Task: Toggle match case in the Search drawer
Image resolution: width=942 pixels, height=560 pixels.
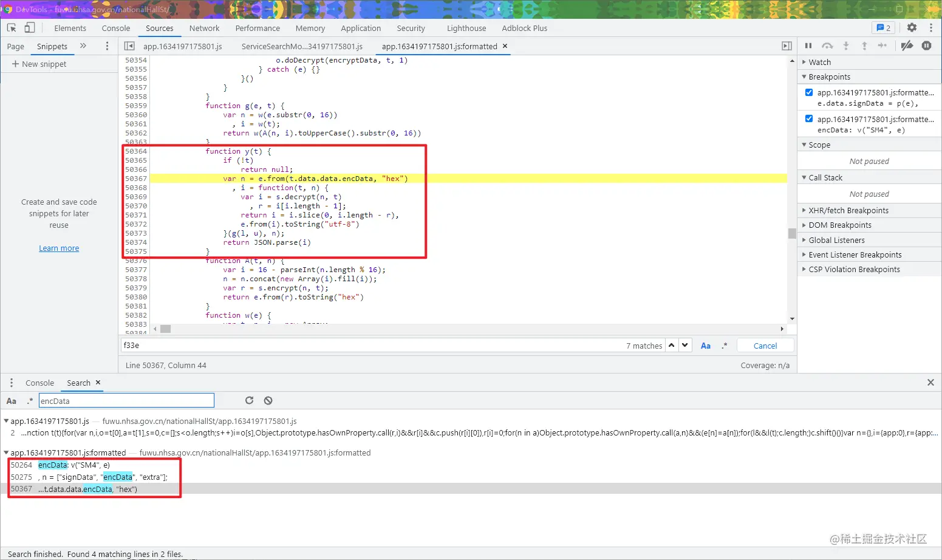Action: coord(12,401)
